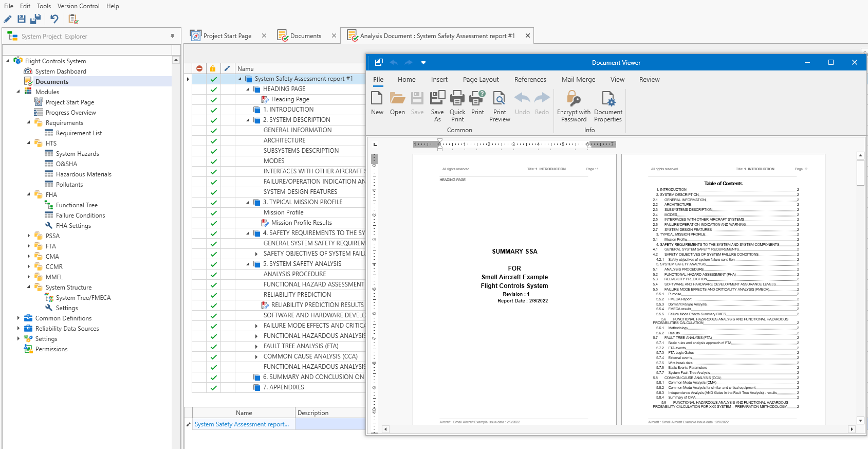Expand Reliability Data Sources node
This screenshot has width=868, height=449.
pos(19,329)
